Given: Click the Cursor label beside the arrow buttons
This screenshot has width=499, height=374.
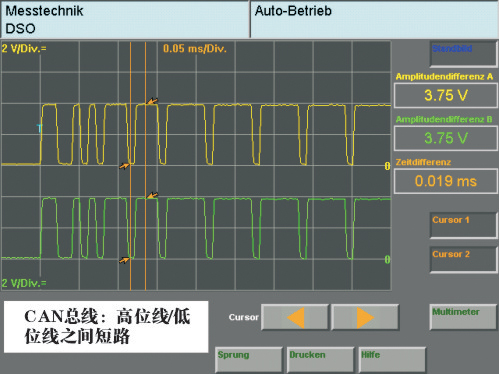Looking at the screenshot, I should 244,317.
